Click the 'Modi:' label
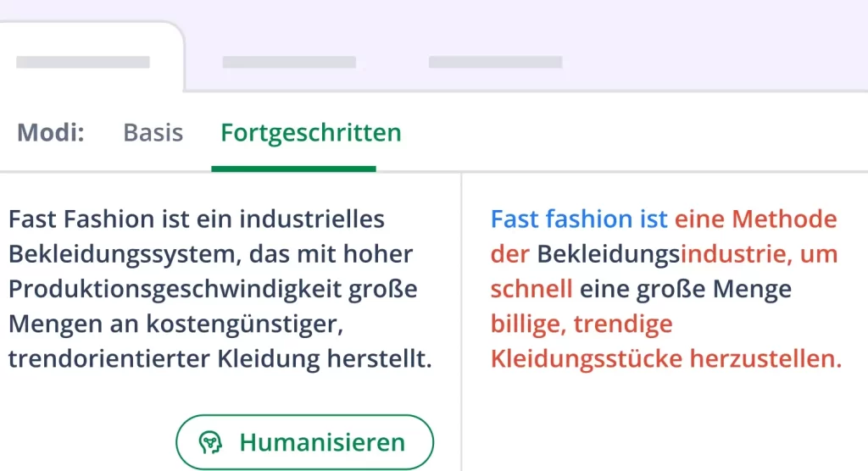 coord(51,133)
